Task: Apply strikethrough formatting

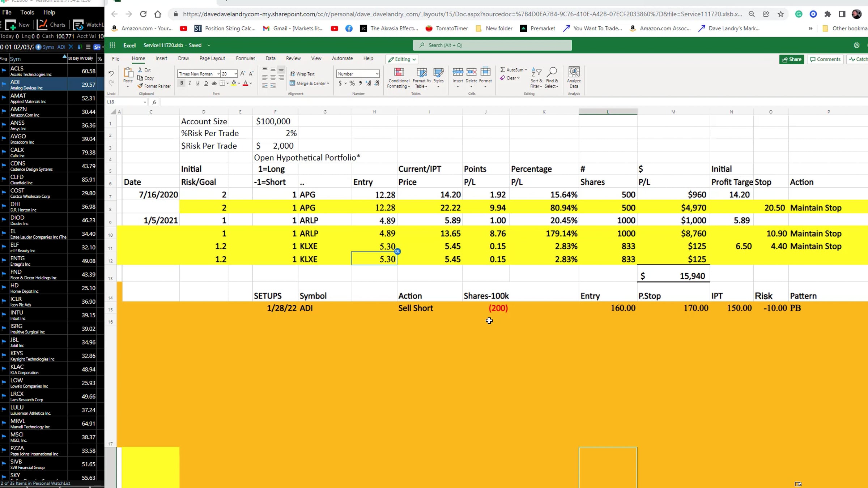Action: coord(214,83)
